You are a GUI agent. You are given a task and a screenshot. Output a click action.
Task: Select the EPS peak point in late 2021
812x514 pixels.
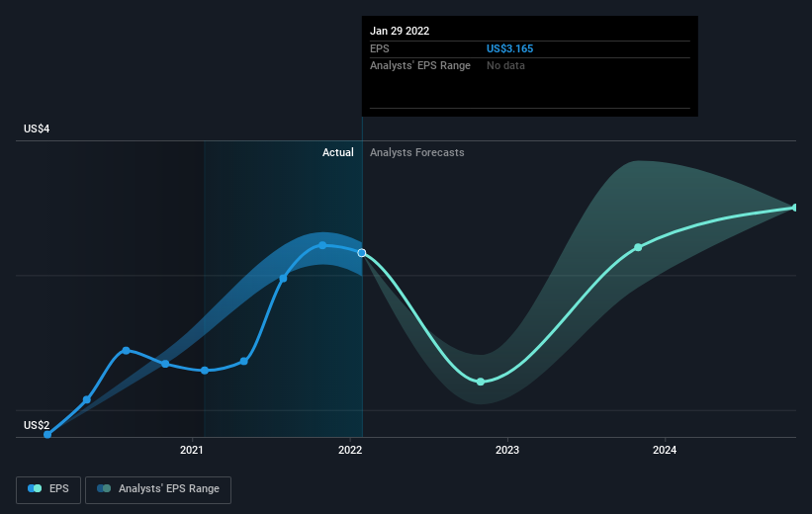[322, 245]
